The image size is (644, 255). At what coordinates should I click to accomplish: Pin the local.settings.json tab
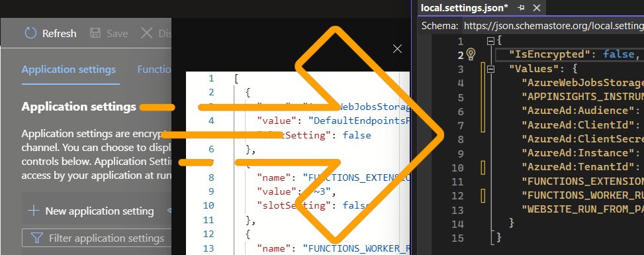[x=521, y=7]
